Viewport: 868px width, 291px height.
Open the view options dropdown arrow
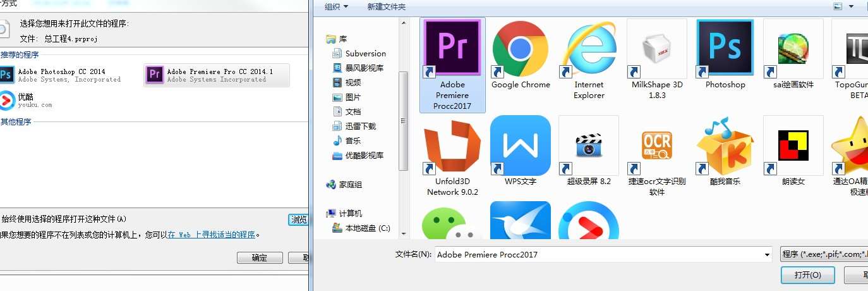[850, 7]
